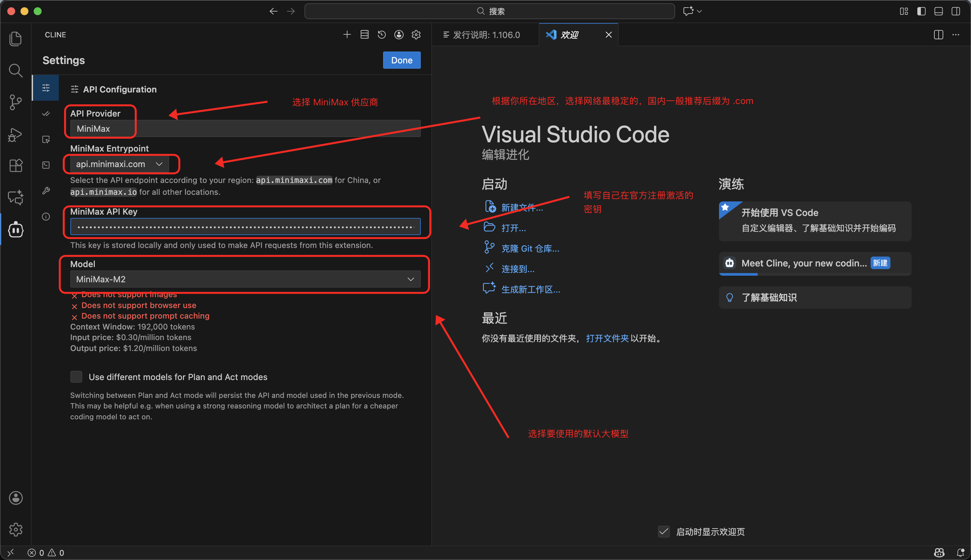Switch to the 发行说明 1.106.0 tab
This screenshot has width=971, height=560.
coord(485,35)
